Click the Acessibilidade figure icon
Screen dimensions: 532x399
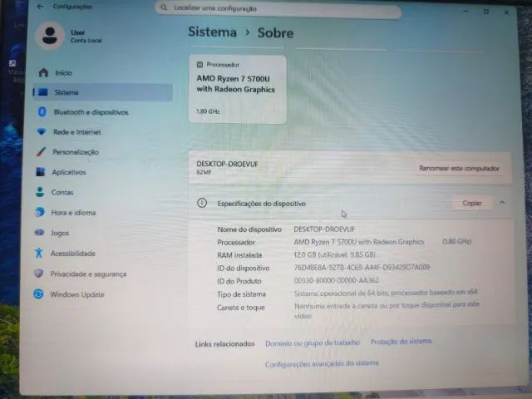[x=39, y=253]
